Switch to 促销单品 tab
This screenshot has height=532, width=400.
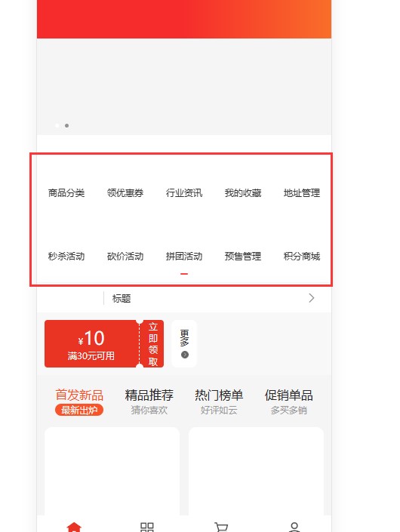(289, 395)
